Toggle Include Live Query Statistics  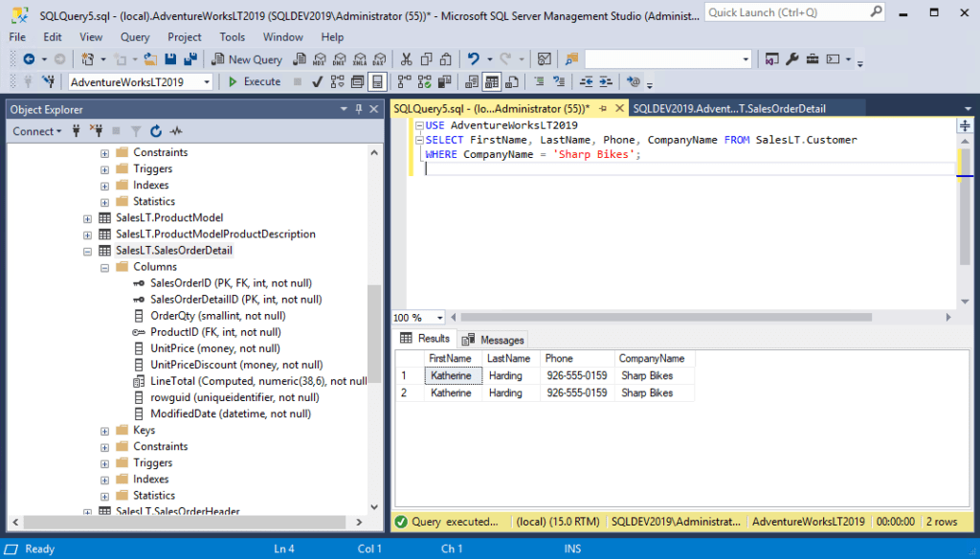coord(424,82)
